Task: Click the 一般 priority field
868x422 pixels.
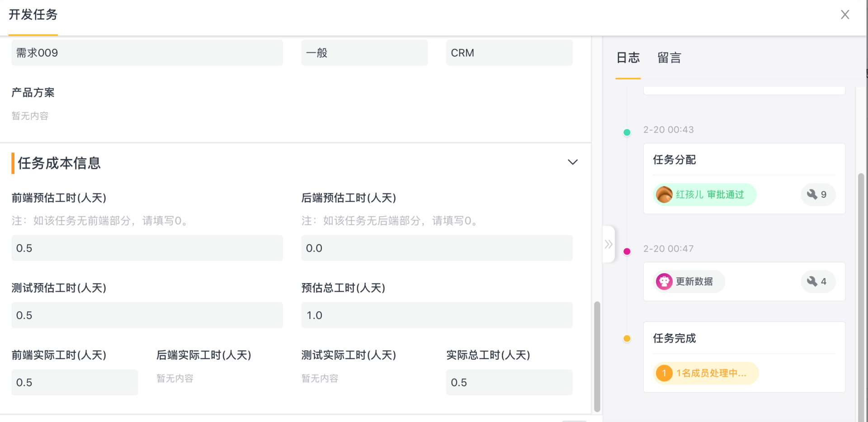Action: [364, 53]
